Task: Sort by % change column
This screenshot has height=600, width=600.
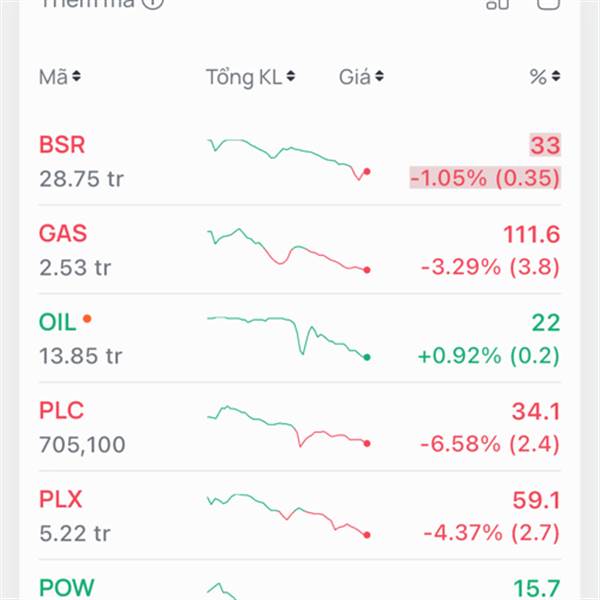Action: click(545, 77)
